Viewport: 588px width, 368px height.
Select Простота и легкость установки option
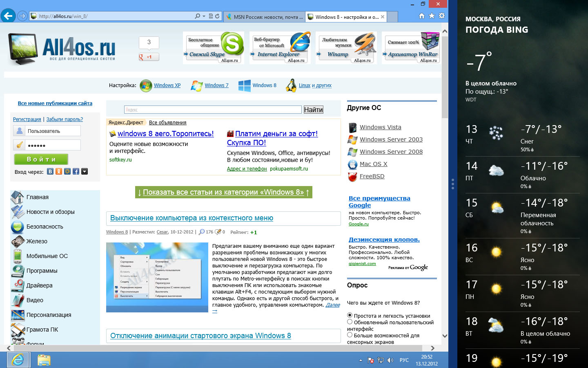tap(350, 315)
